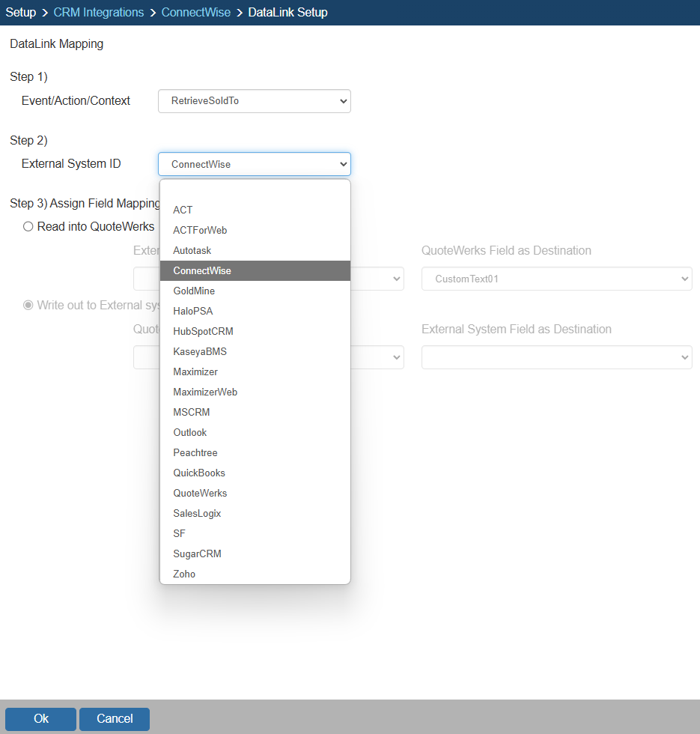Select the blank option atop the list
This screenshot has width=700, height=734.
pos(255,191)
